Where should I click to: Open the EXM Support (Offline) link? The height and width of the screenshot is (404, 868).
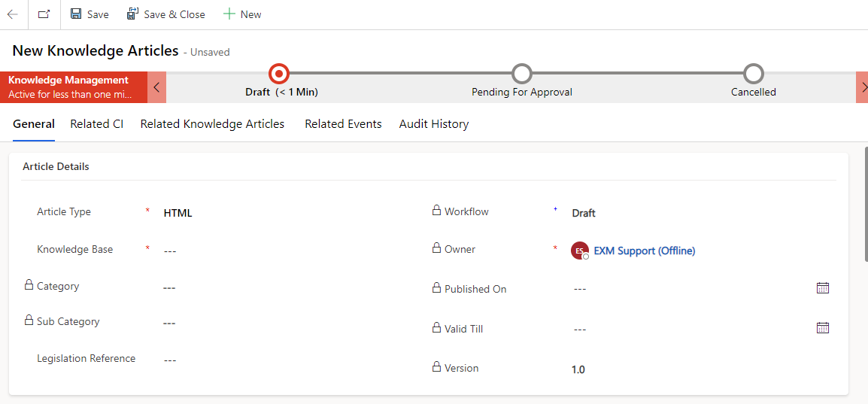pyautogui.click(x=645, y=251)
